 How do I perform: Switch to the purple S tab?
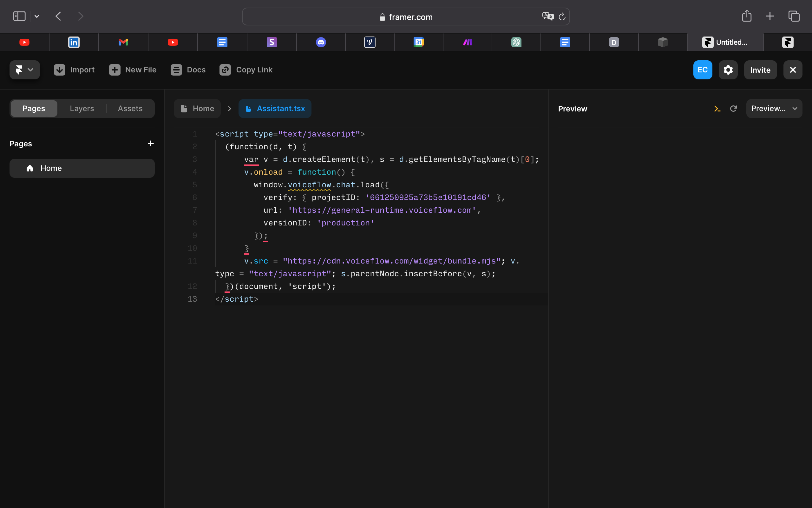tap(272, 42)
